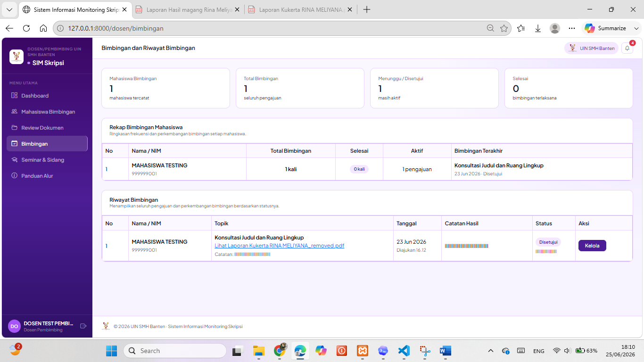Click the browser home icon

43,28
